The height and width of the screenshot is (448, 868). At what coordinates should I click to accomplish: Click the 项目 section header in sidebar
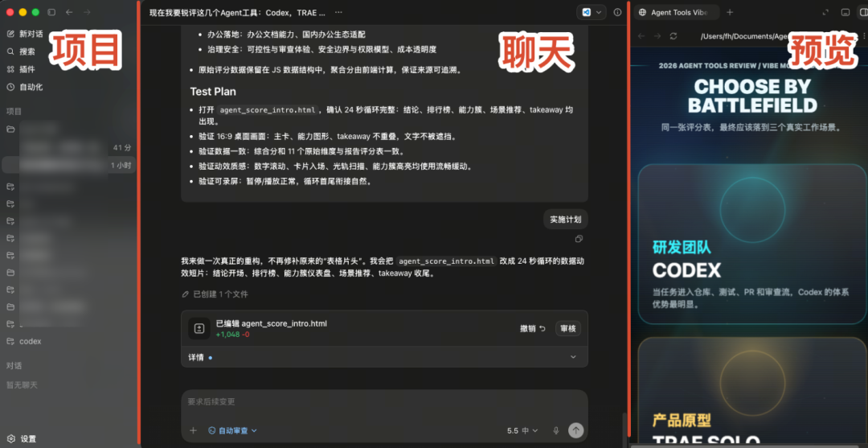tap(14, 111)
